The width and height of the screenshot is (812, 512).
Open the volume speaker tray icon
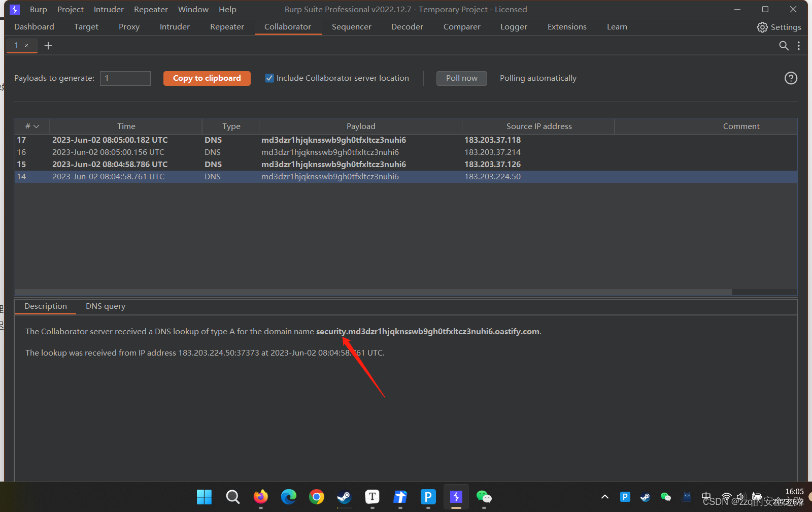(740, 497)
